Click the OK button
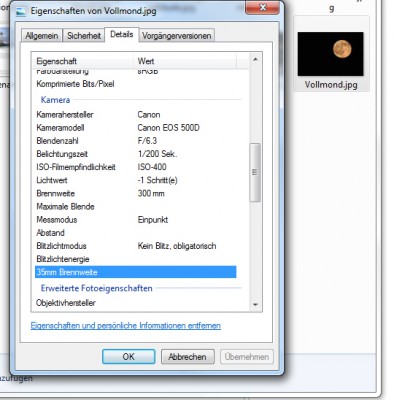The height and width of the screenshot is (400, 394). [129, 357]
